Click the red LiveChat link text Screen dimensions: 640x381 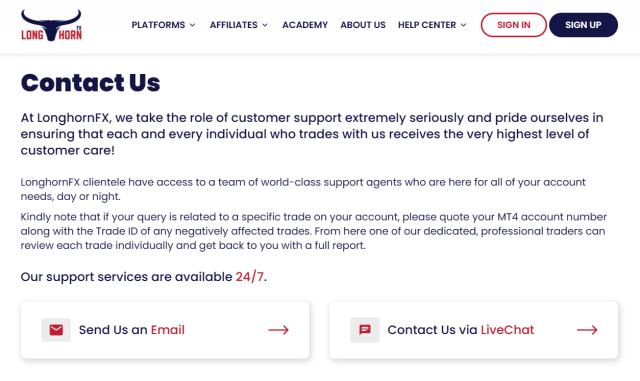tap(507, 330)
